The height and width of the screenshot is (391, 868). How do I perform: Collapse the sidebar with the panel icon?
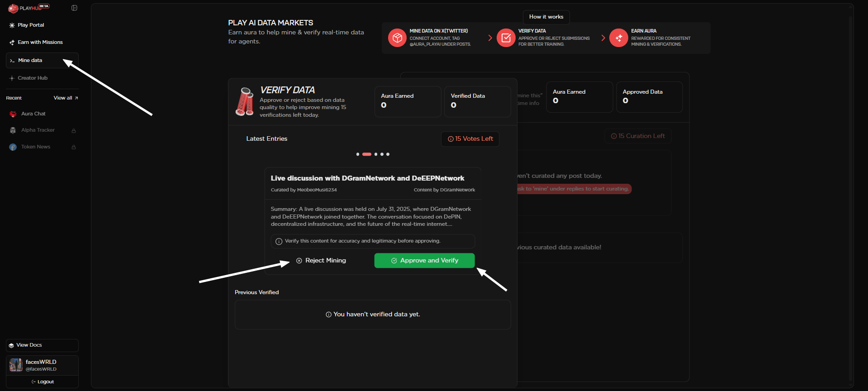click(74, 8)
